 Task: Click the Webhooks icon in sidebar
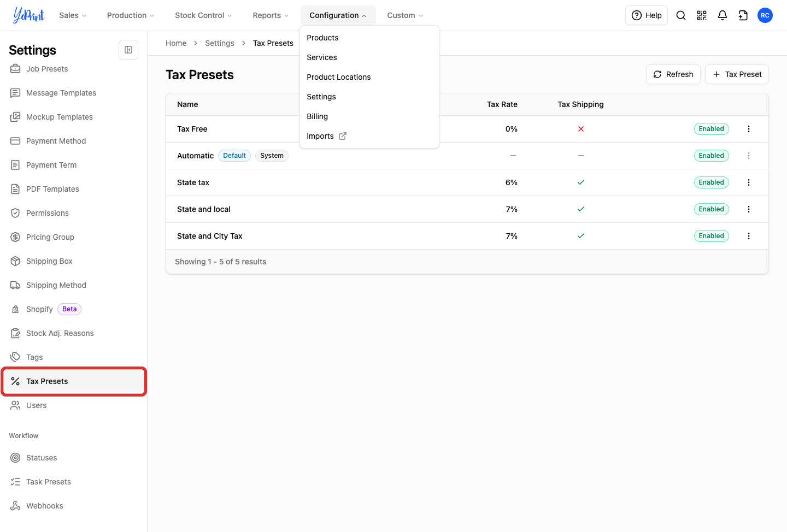(x=15, y=506)
